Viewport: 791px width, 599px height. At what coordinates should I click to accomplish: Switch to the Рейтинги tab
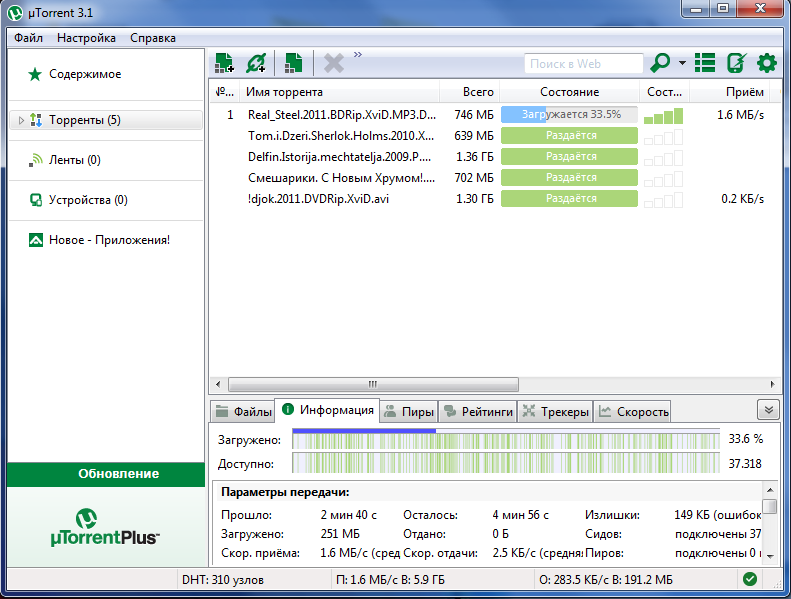coord(478,412)
